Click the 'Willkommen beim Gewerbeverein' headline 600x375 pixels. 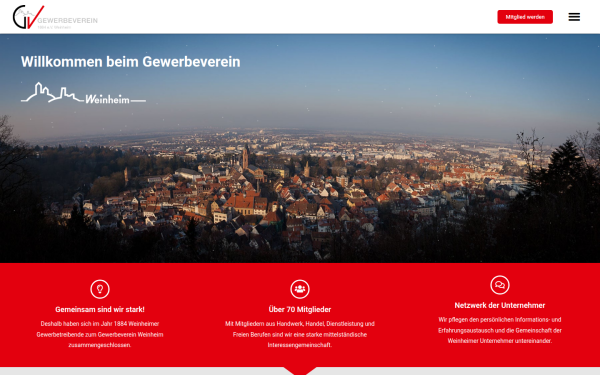[x=130, y=62]
